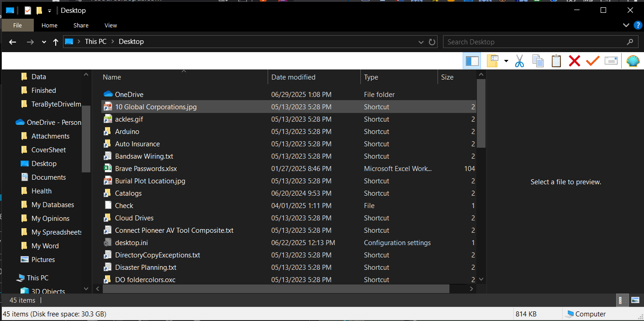The height and width of the screenshot is (321, 644).
Task: Click the red X Delete icon
Action: click(574, 61)
